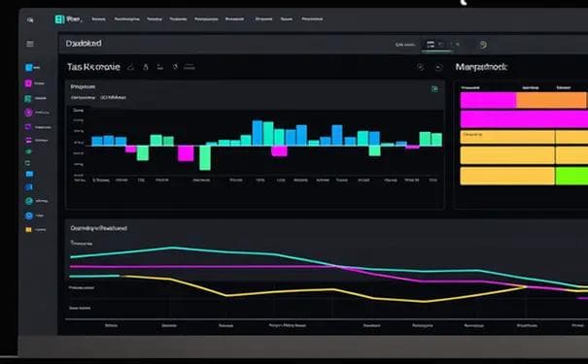588x364 pixels.
Task: Click the tallest blue bar in bar chart
Action: coord(258,133)
